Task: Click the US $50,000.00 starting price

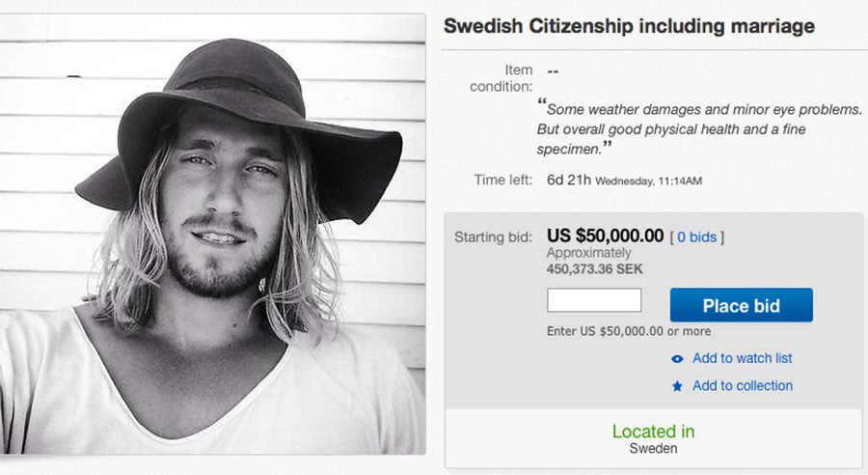Action: (605, 236)
